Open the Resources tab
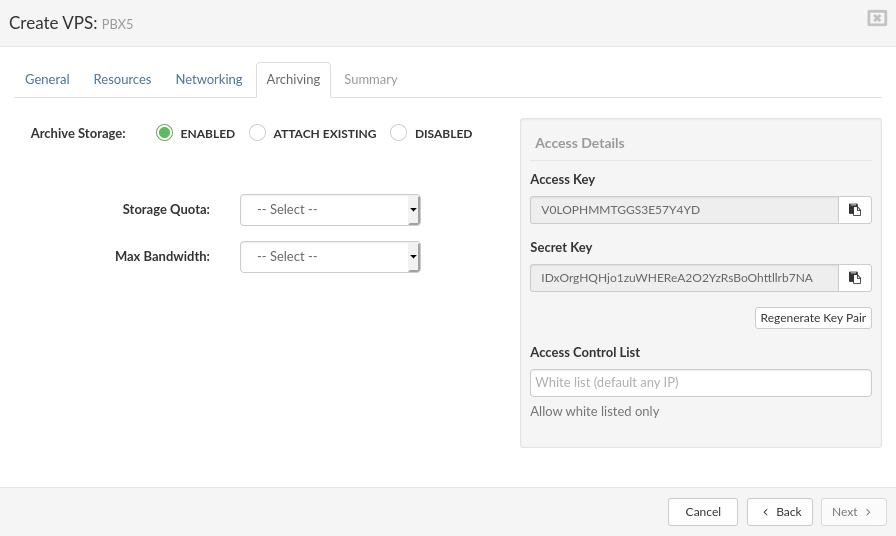 [x=122, y=79]
